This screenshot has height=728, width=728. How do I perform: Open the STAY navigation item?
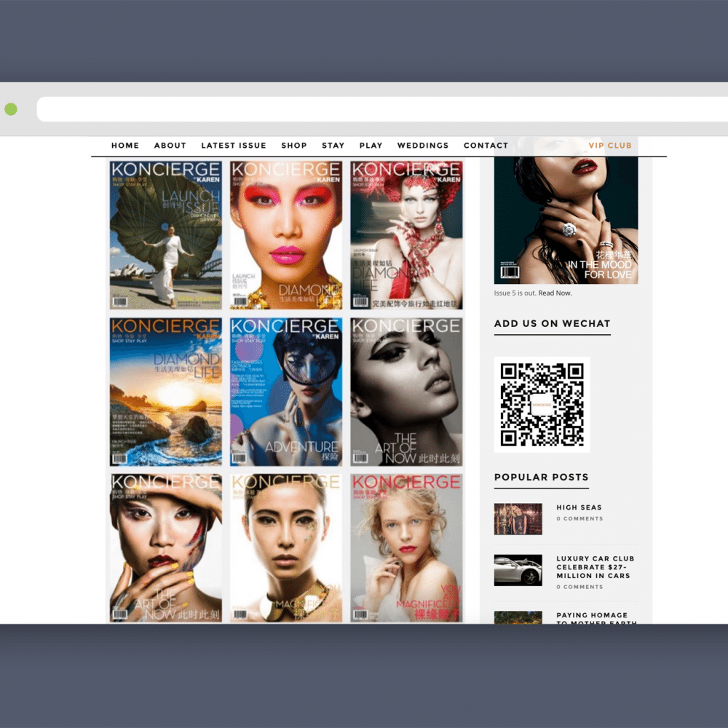(x=333, y=146)
